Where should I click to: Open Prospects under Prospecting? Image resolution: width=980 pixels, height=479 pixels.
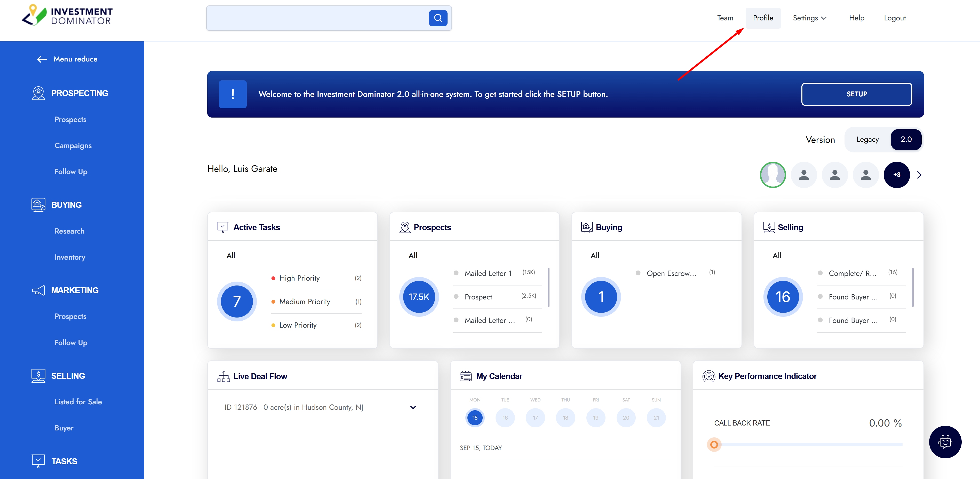70,120
